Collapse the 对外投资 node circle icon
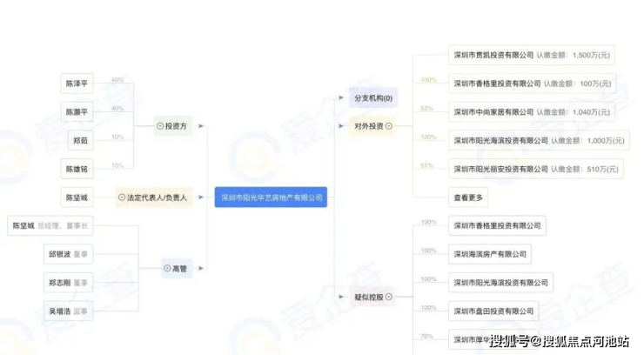This screenshot has width=644, height=355. click(387, 126)
